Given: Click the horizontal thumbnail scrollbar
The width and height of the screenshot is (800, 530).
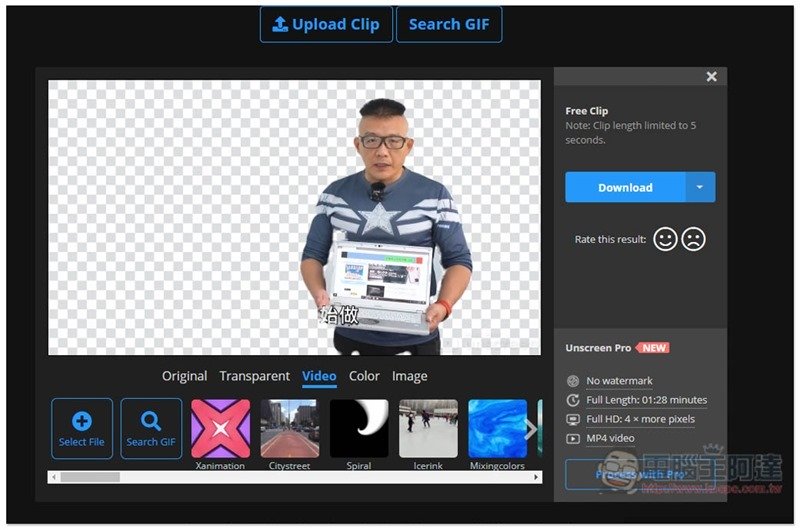Looking at the screenshot, I should click(x=90, y=477).
